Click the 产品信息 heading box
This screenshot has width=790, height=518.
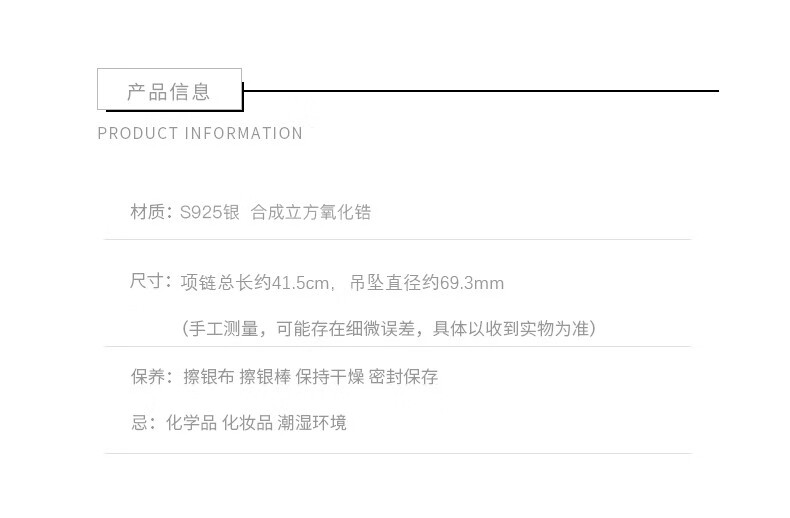(x=170, y=89)
